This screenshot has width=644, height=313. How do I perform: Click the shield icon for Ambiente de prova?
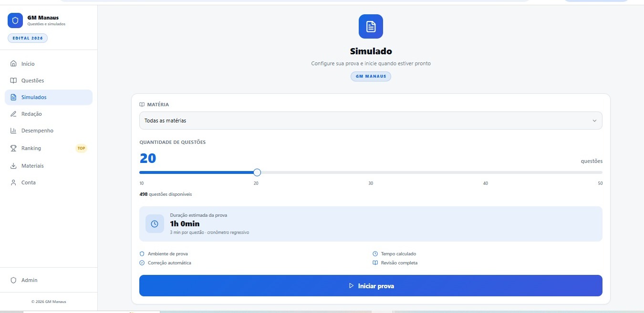coord(141,253)
